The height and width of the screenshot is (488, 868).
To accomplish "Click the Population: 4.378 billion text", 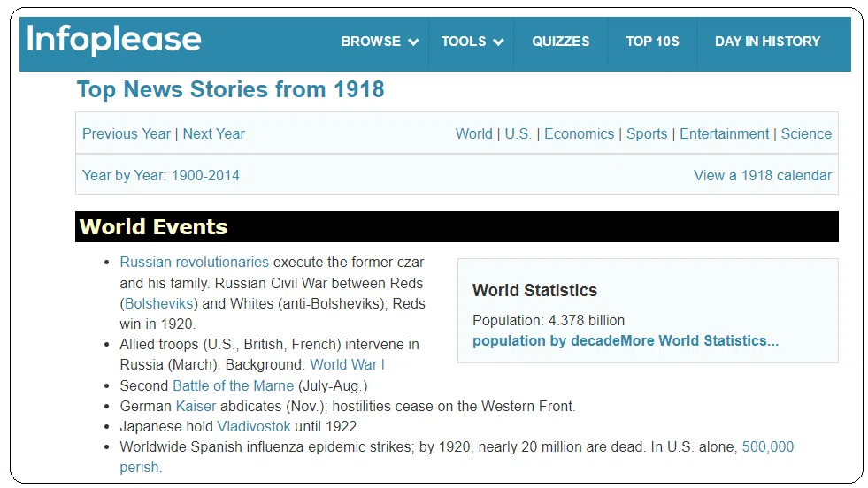I will [549, 320].
